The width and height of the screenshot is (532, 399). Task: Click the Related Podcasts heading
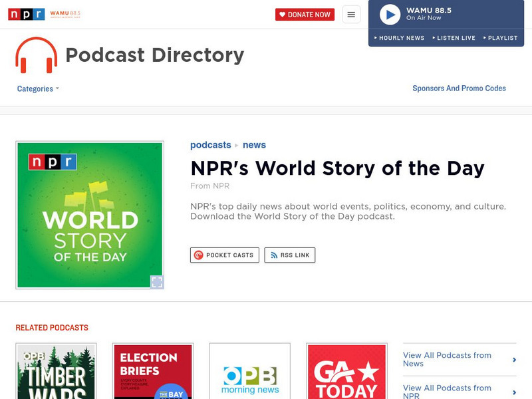tap(52, 328)
